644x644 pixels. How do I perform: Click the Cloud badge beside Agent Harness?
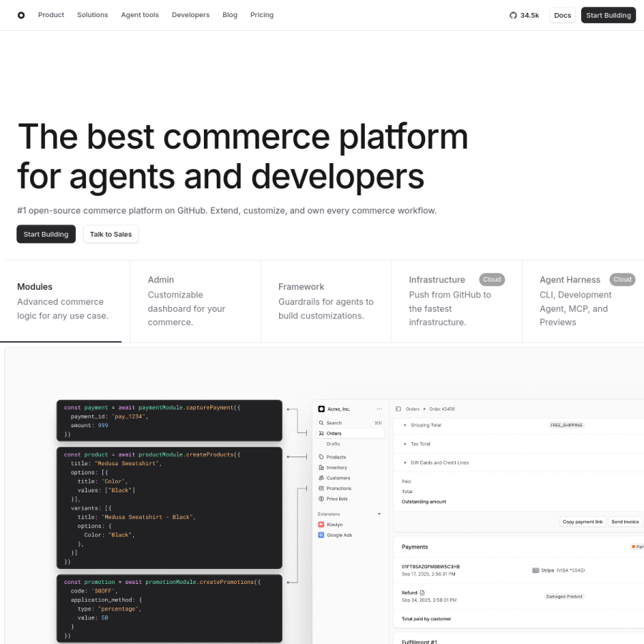click(623, 280)
